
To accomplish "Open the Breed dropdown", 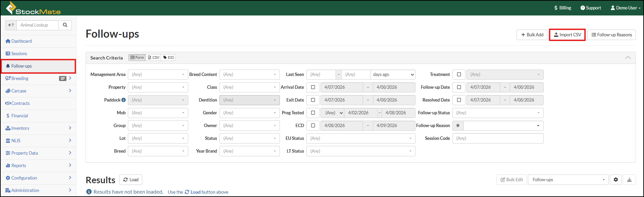I will coord(158,151).
